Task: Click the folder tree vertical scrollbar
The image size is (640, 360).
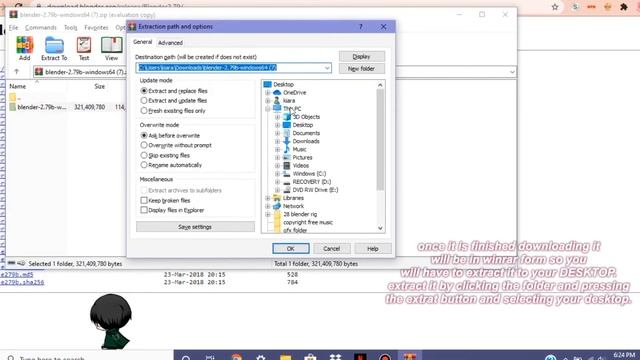Action: [x=380, y=140]
